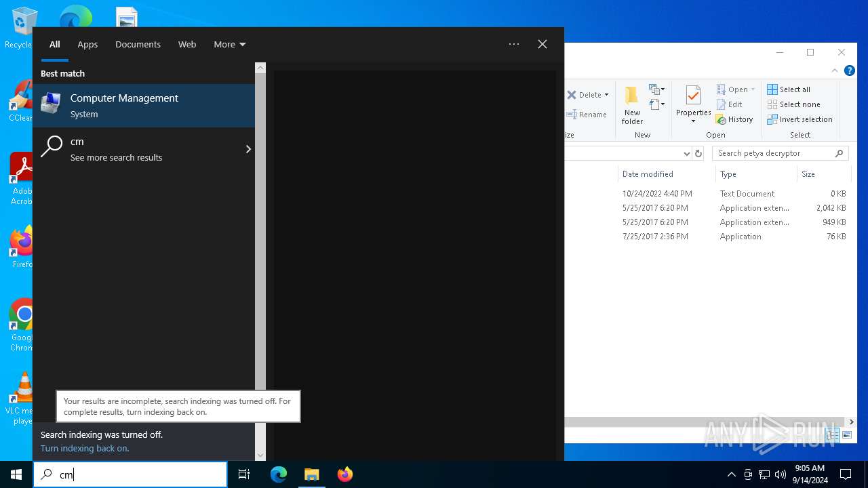The height and width of the screenshot is (488, 868).
Task: Open the volume control tray icon
Action: pos(781,474)
